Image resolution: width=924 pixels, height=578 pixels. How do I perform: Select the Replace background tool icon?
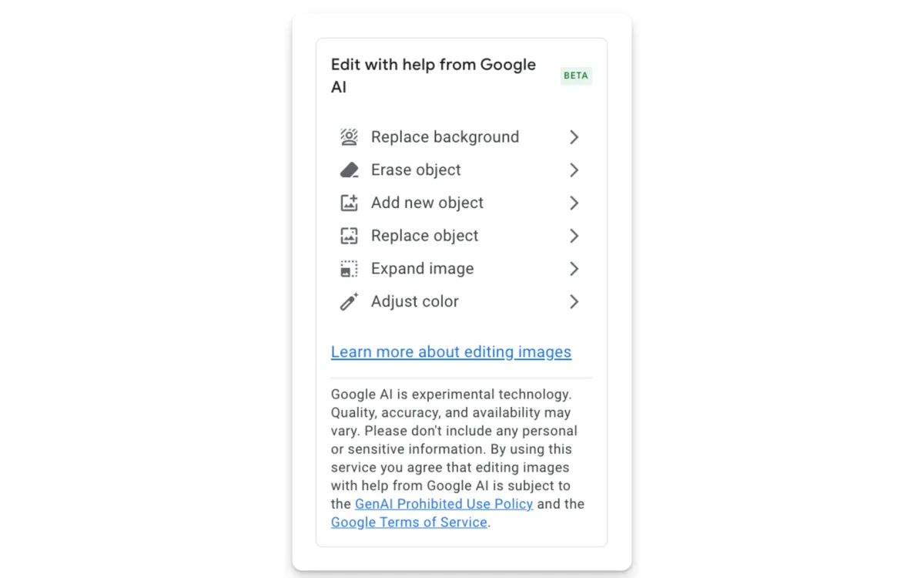pyautogui.click(x=350, y=136)
